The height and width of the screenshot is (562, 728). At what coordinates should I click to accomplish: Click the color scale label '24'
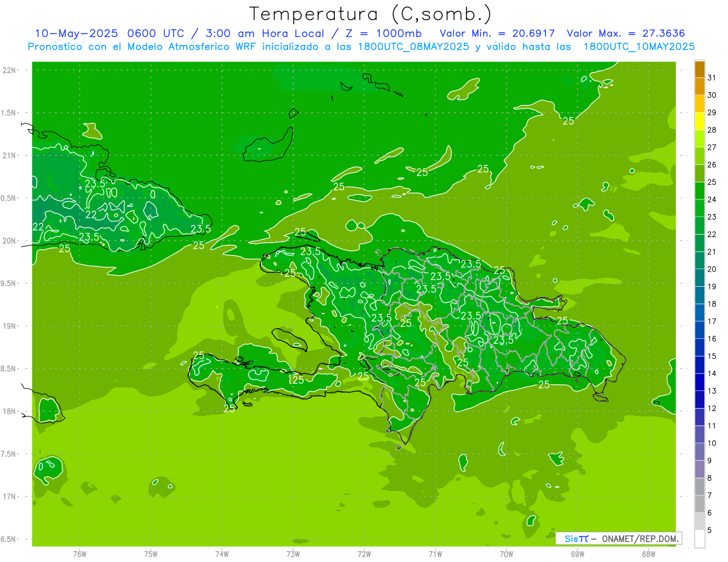[x=712, y=199]
